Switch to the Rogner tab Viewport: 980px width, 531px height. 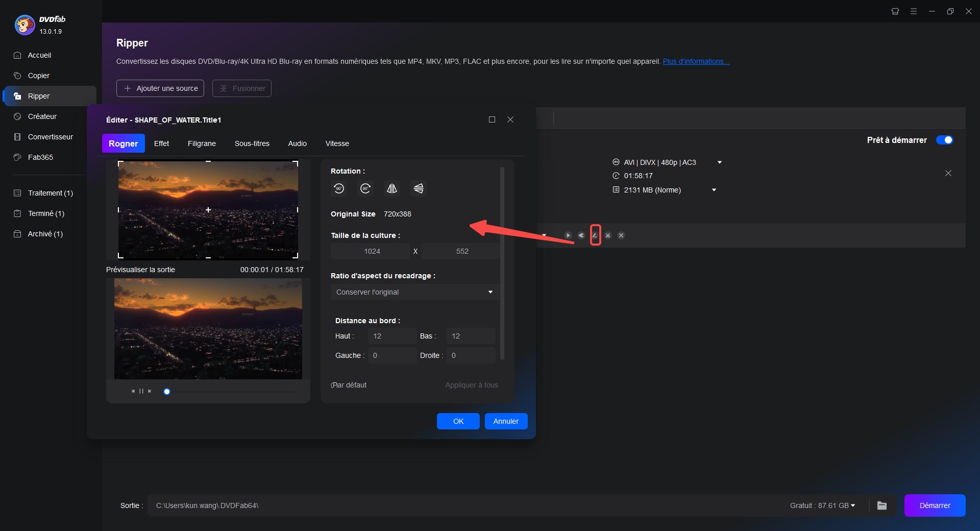coord(123,143)
